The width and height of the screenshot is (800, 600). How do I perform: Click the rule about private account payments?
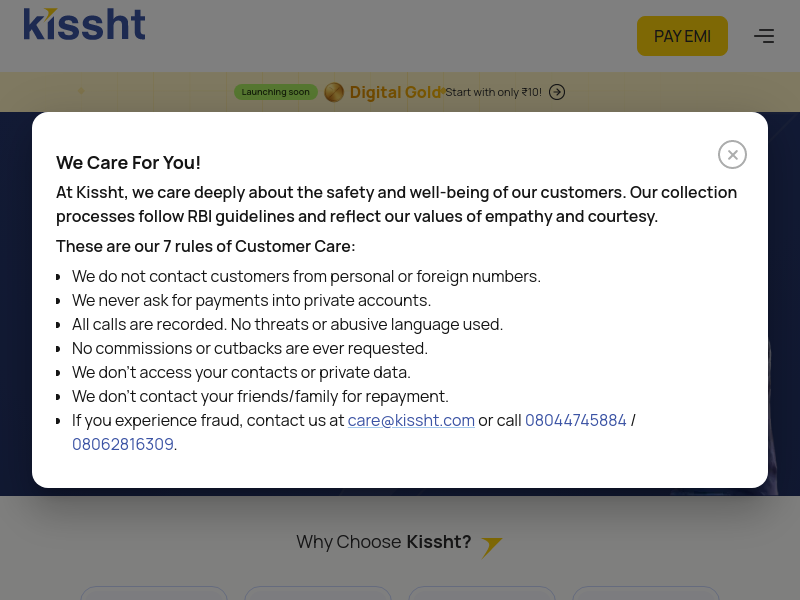point(251,300)
